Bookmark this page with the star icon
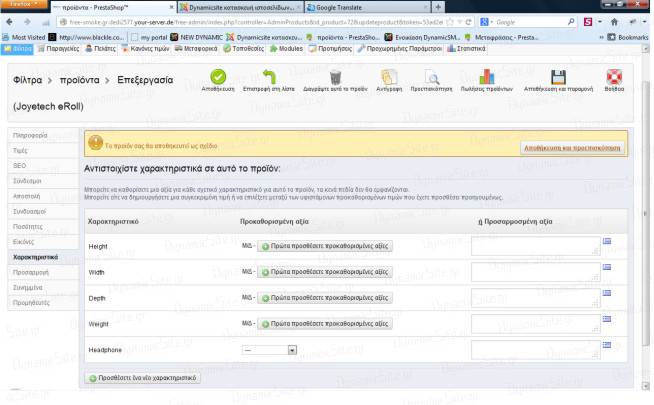Viewport: 654px width, 405px height. (x=450, y=22)
